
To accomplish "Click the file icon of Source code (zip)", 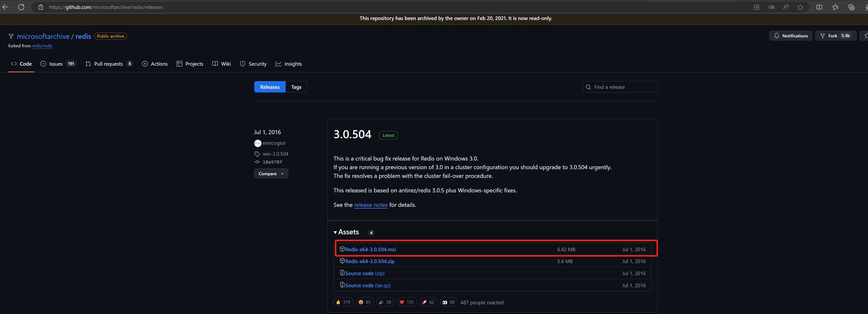I will pos(342,273).
